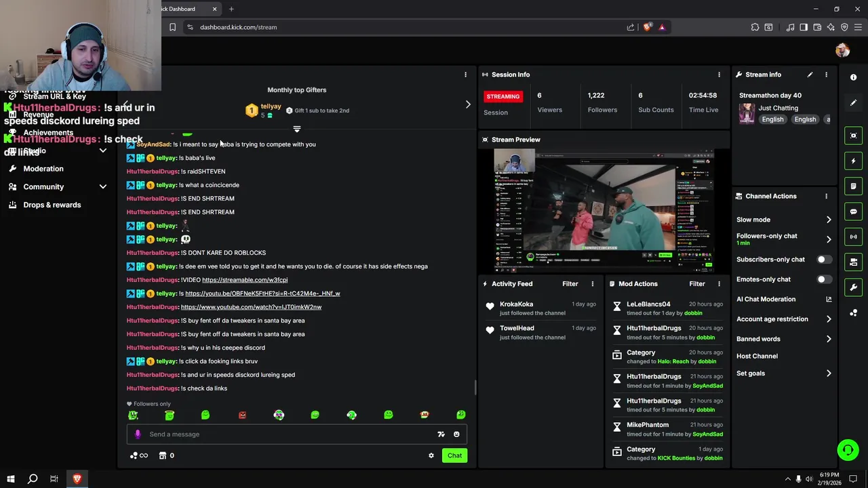Bookmark this page icon in address bar
This screenshot has width=868, height=488.
172,27
